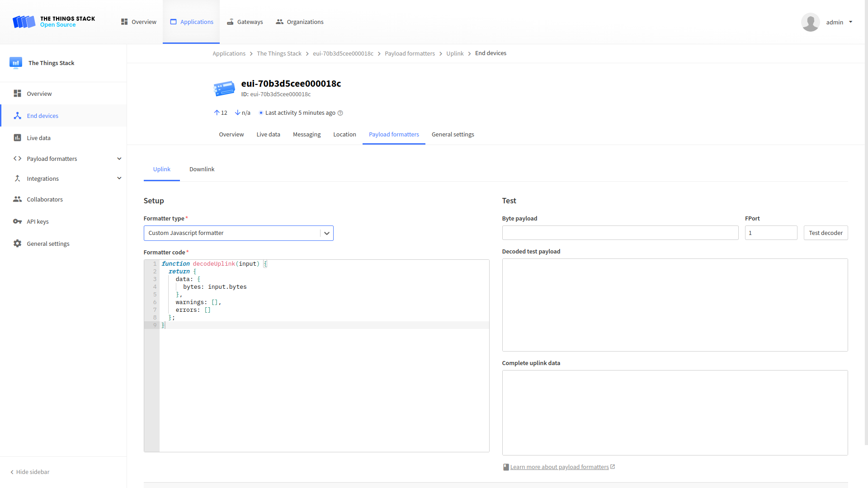Click the 'warnings: [],' code line
This screenshot has width=868, height=488.
[198, 302]
